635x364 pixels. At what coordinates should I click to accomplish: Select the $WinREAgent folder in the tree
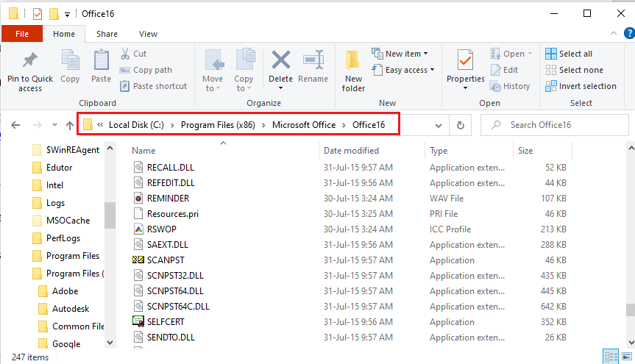(x=73, y=150)
